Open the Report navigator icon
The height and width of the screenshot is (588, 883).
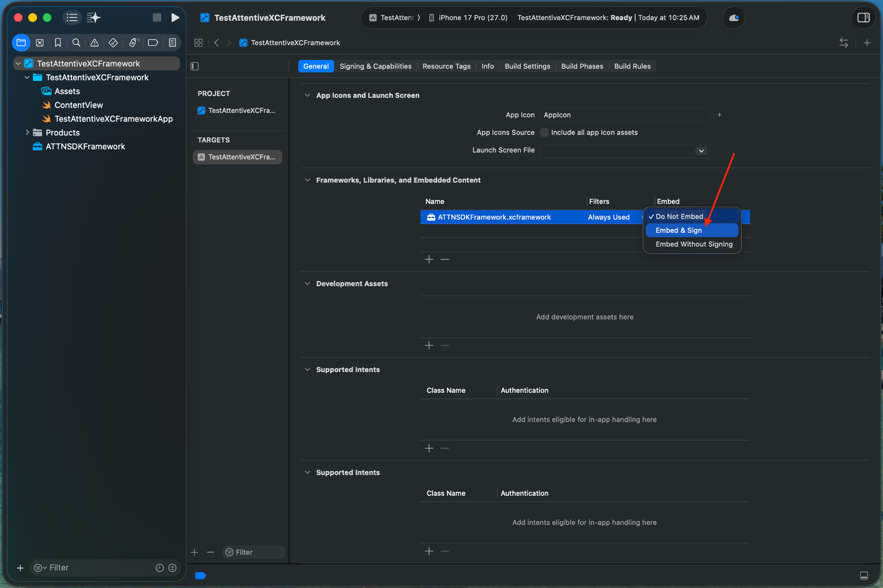(x=172, y=43)
